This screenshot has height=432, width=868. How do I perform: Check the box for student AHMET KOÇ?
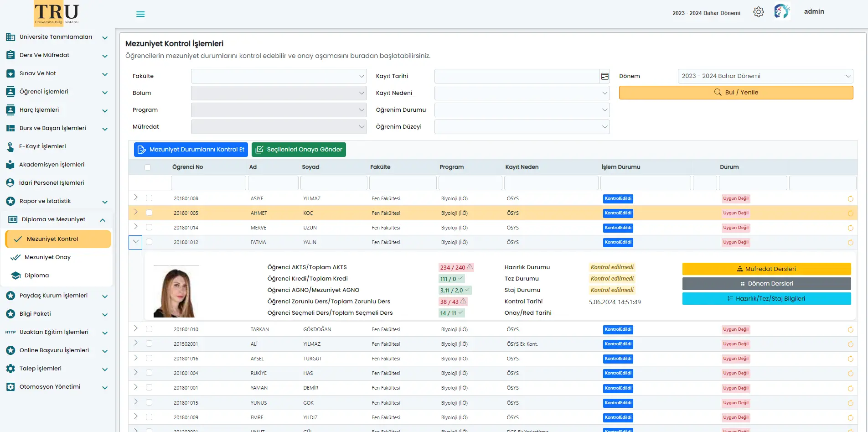pyautogui.click(x=149, y=213)
